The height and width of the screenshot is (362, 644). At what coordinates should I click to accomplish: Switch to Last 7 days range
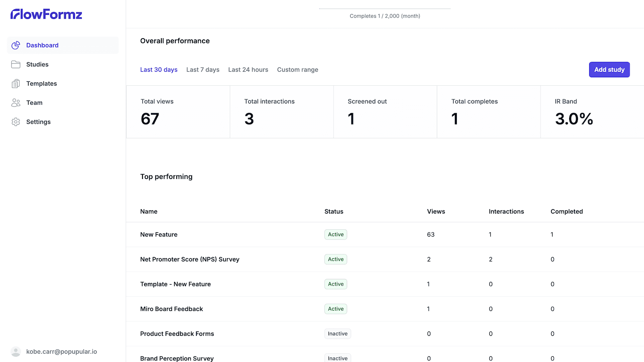[202, 70]
